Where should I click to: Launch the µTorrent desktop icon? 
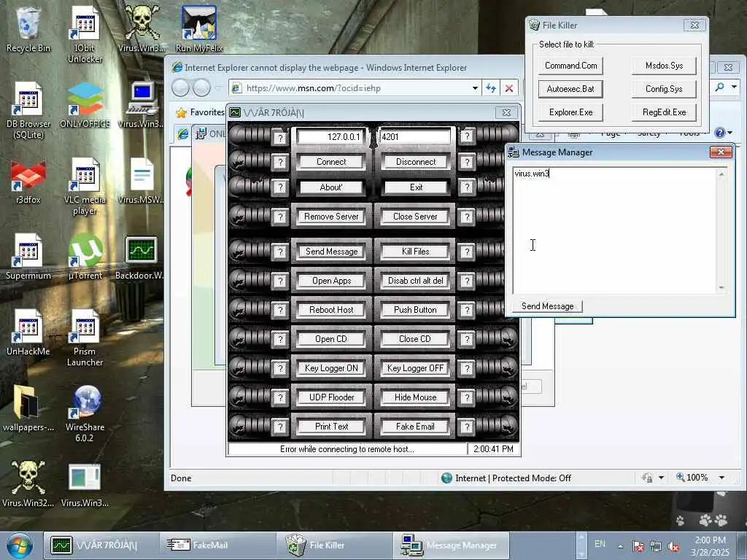coord(85,257)
